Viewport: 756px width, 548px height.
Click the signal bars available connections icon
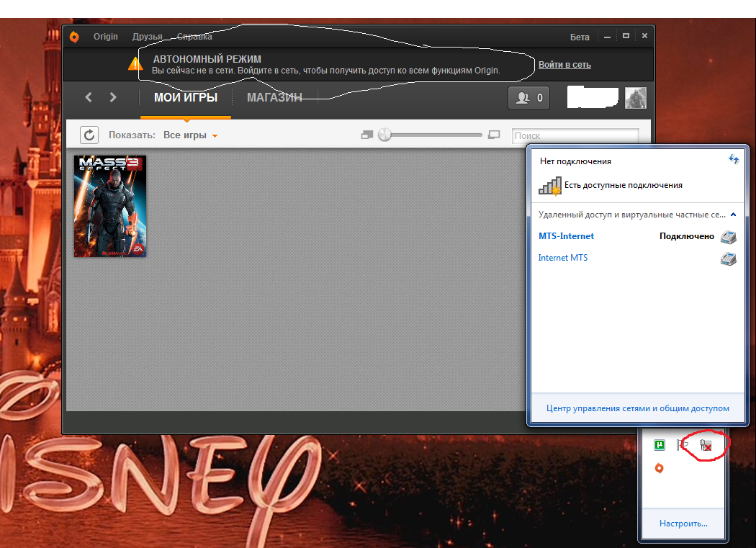[x=550, y=186]
